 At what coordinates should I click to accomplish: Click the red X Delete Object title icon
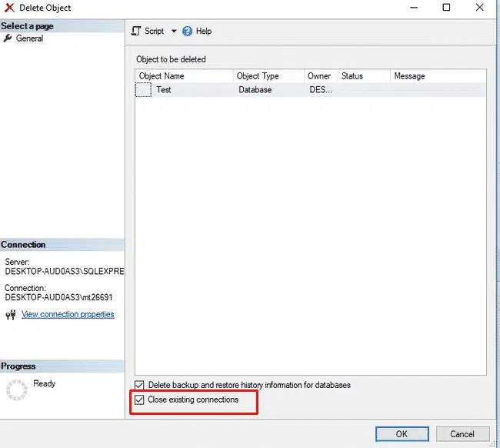(10, 8)
